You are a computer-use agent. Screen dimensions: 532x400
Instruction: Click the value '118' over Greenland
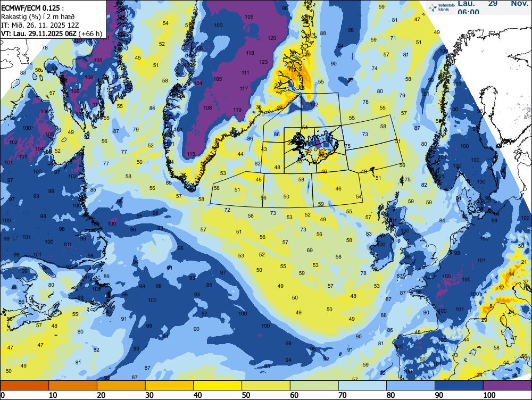(x=250, y=53)
